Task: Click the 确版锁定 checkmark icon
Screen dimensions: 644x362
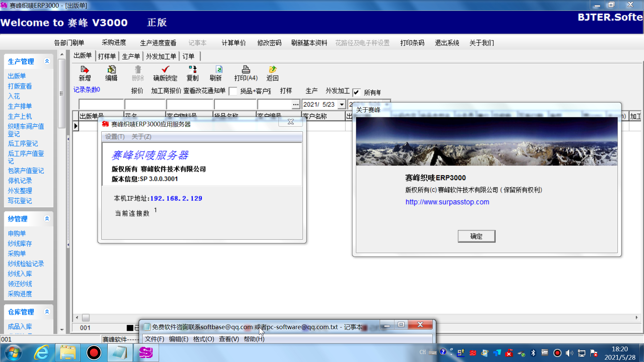Action: pos(165,70)
